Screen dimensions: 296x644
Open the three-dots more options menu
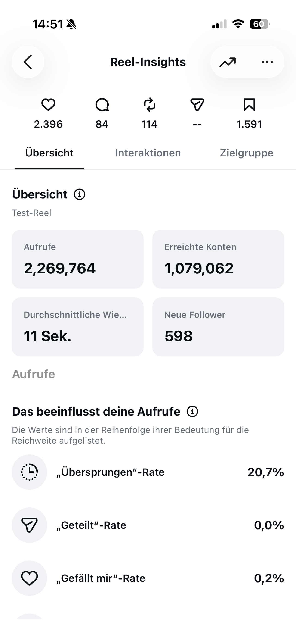(x=267, y=62)
